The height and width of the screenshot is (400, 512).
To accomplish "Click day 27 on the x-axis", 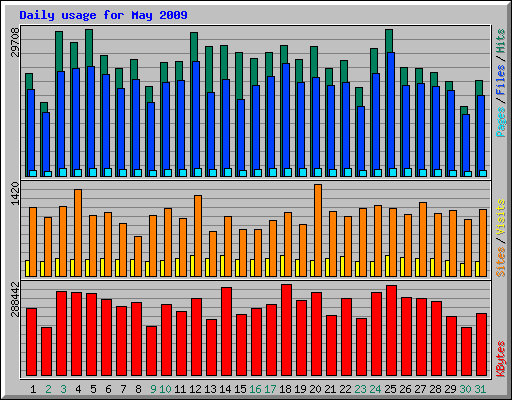I will click(420, 389).
